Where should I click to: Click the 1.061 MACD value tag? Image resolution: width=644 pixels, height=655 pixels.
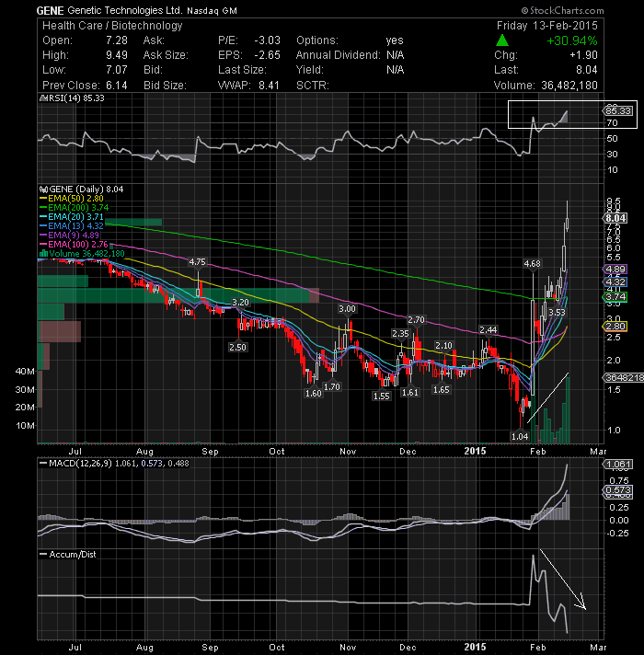coord(617,465)
